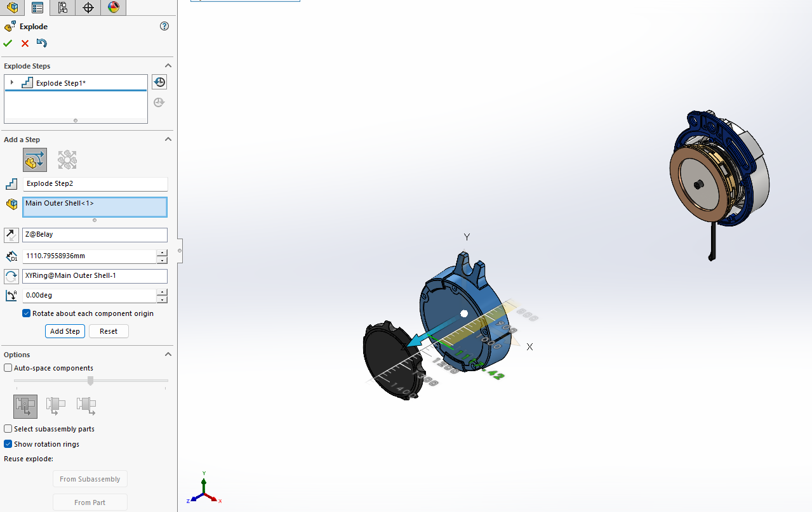Select the Radial explode step type icon
Image resolution: width=812 pixels, height=512 pixels.
[x=67, y=159]
